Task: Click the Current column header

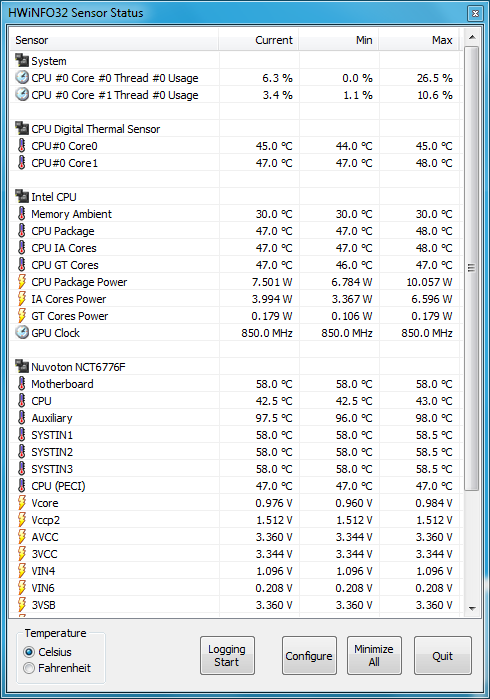Action: coord(259,40)
